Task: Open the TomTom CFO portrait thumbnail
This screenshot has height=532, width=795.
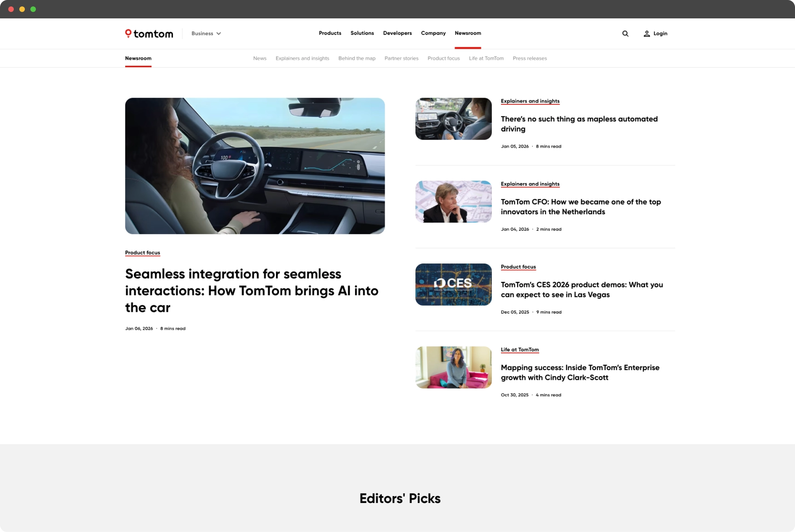Action: point(454,201)
